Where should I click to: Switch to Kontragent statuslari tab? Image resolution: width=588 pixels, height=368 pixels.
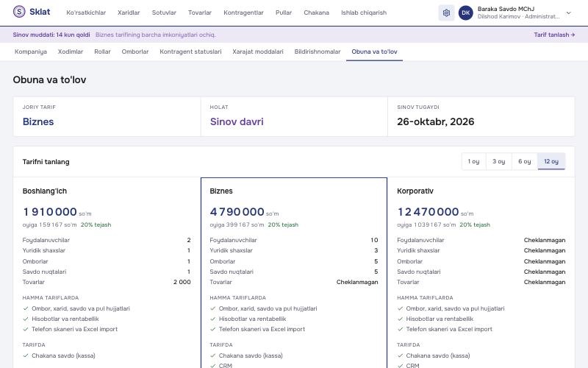coord(190,52)
